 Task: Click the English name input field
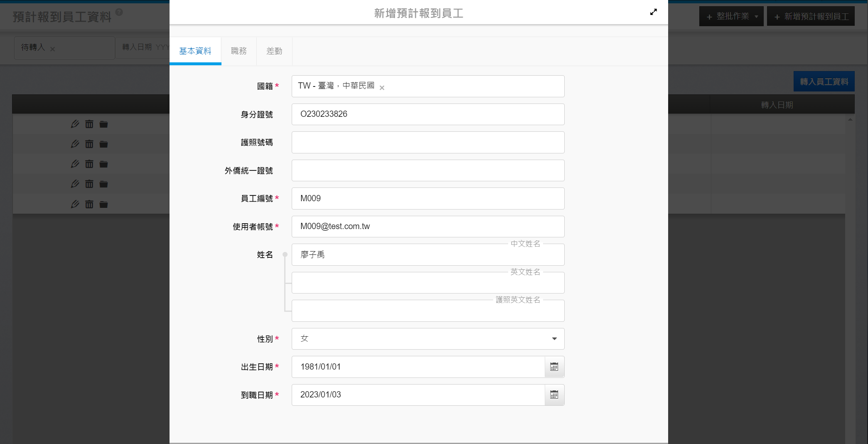(x=428, y=283)
